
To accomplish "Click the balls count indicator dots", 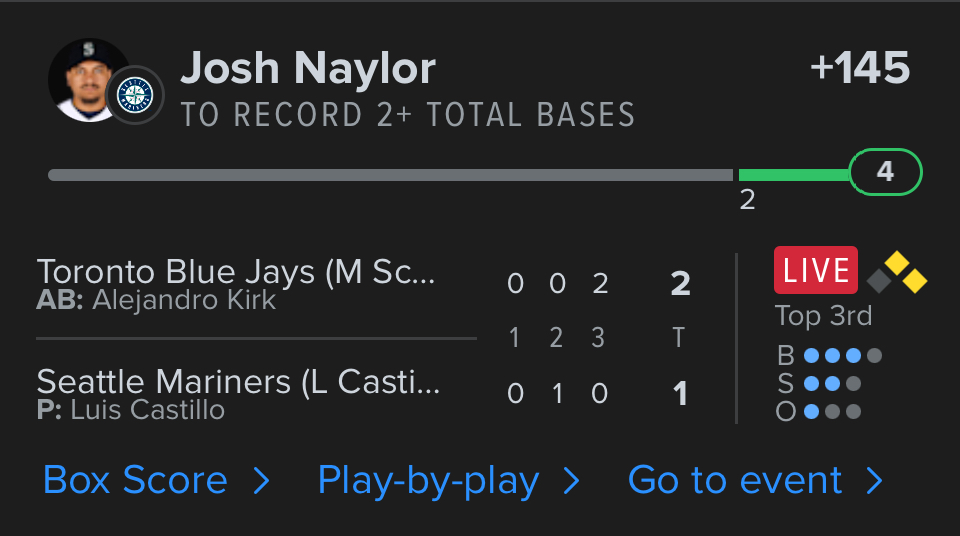I will coord(842,355).
